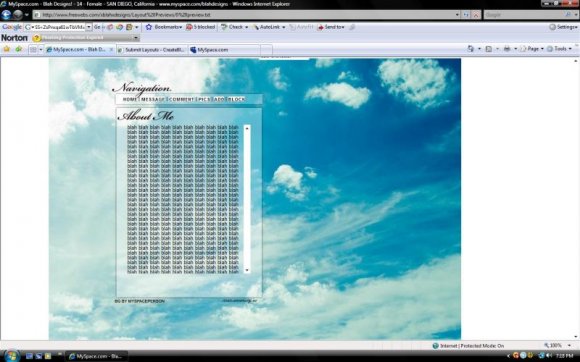Click the Favorites star icon
The width and height of the screenshot is (580, 362).
tap(7, 49)
